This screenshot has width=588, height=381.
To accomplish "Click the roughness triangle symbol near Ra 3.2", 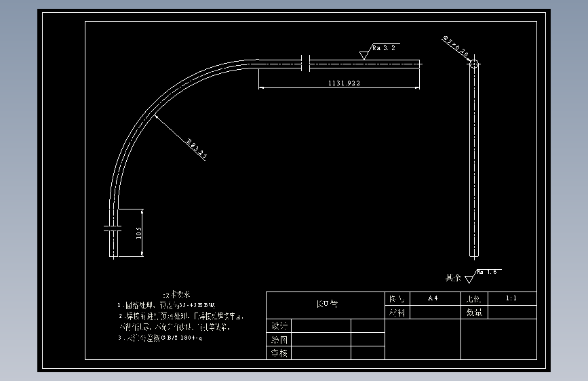I will pos(364,56).
